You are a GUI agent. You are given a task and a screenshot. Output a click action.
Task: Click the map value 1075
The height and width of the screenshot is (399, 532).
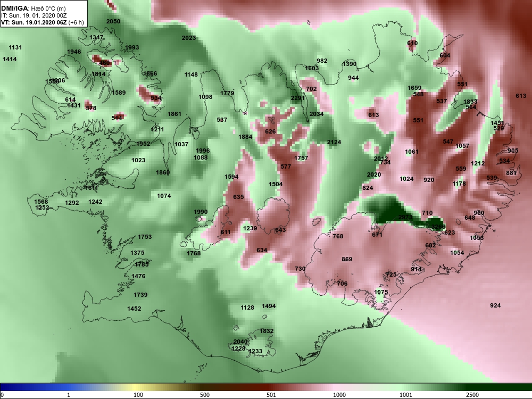click(381, 292)
